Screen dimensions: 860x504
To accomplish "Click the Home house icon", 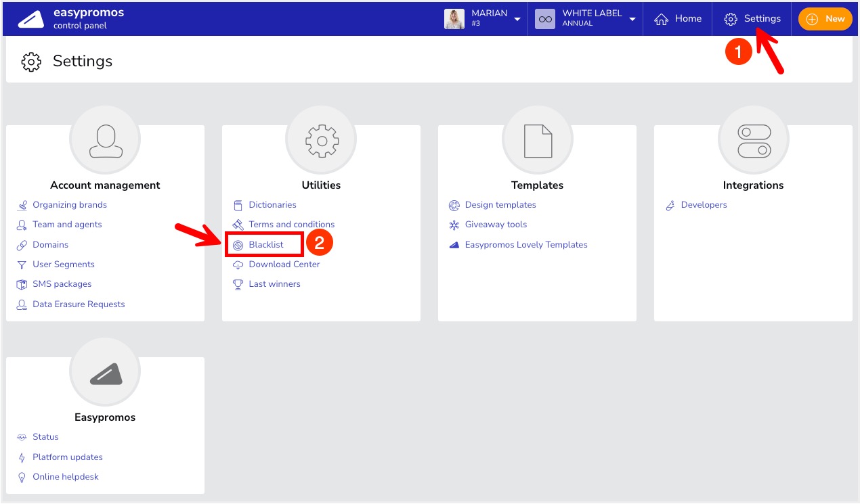I will tap(661, 19).
